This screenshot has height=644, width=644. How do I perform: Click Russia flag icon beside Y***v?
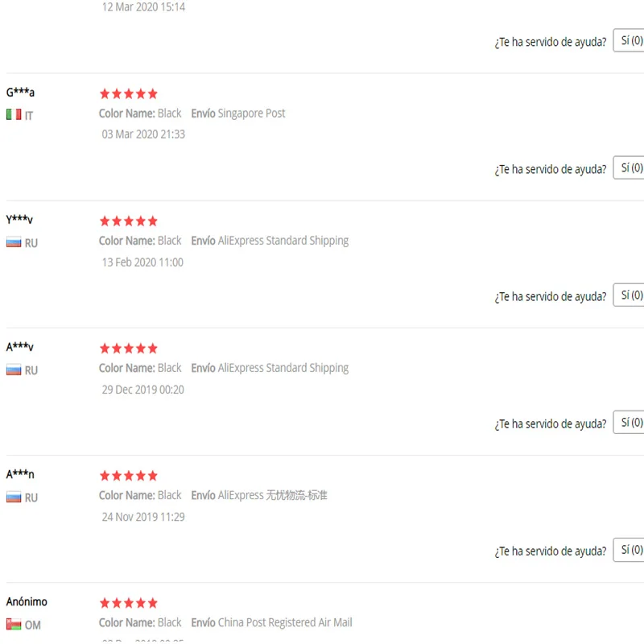click(x=14, y=242)
